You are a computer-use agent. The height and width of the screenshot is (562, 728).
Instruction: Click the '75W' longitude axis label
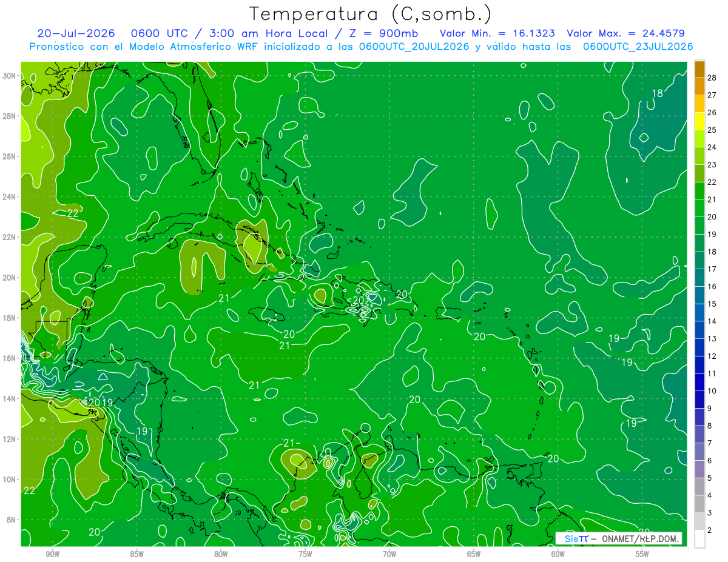pos(305,554)
